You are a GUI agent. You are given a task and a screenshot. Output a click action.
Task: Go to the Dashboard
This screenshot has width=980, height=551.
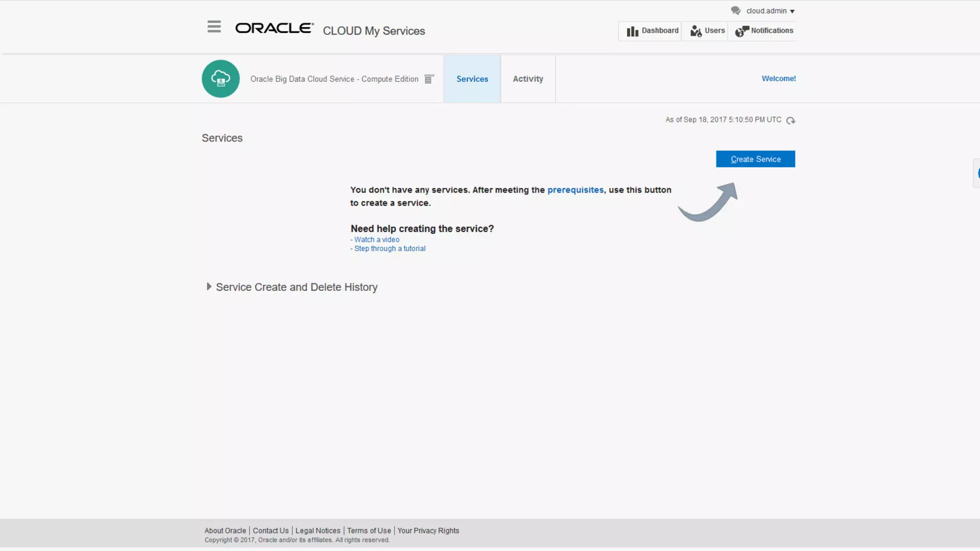coord(650,31)
